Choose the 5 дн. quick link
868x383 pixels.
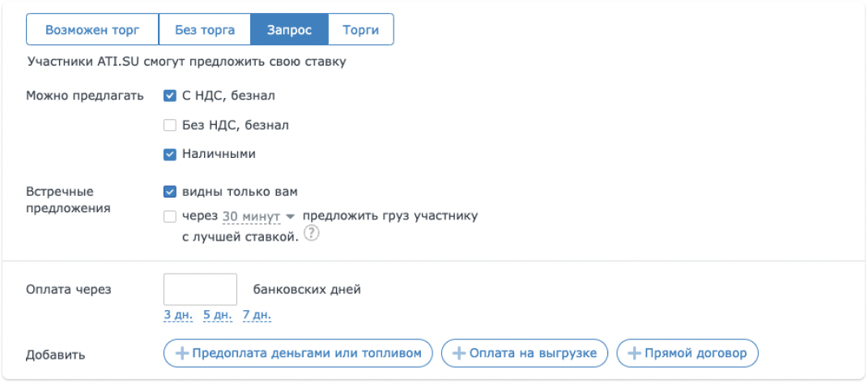217,314
